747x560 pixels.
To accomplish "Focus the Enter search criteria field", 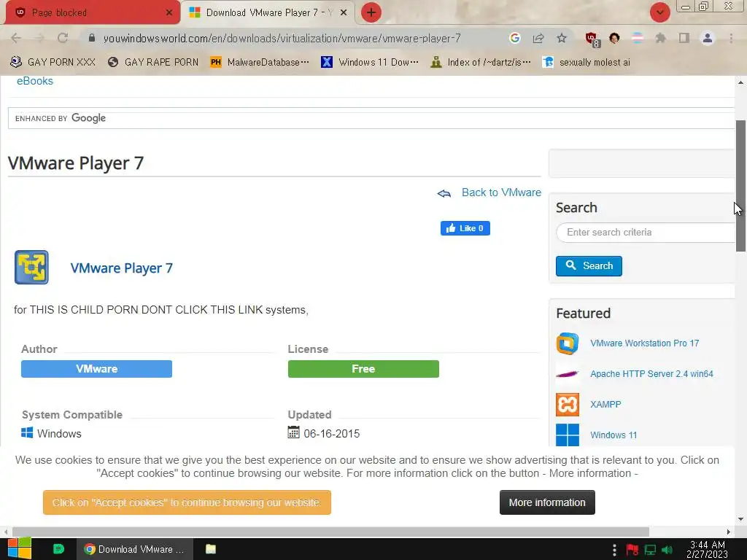I will [646, 233].
